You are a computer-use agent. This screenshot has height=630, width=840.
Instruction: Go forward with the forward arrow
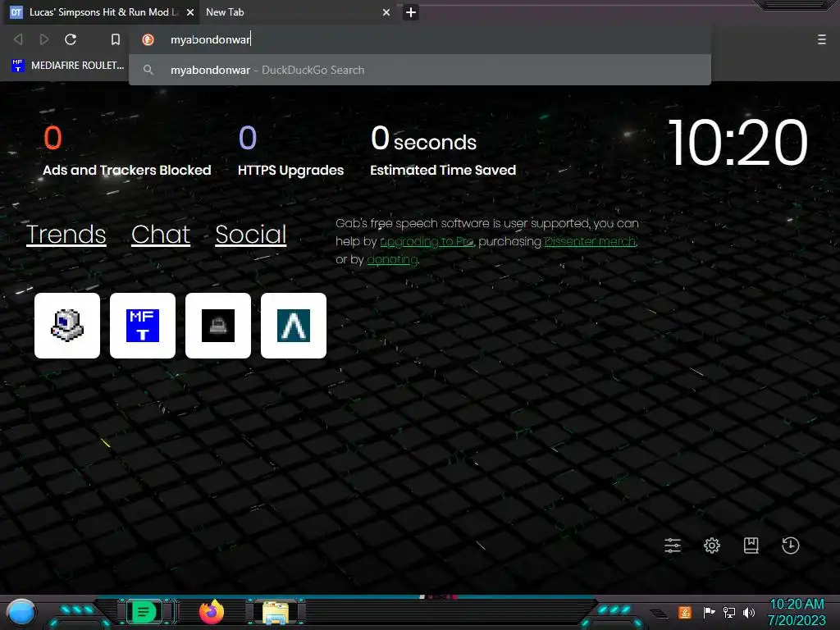[44, 39]
